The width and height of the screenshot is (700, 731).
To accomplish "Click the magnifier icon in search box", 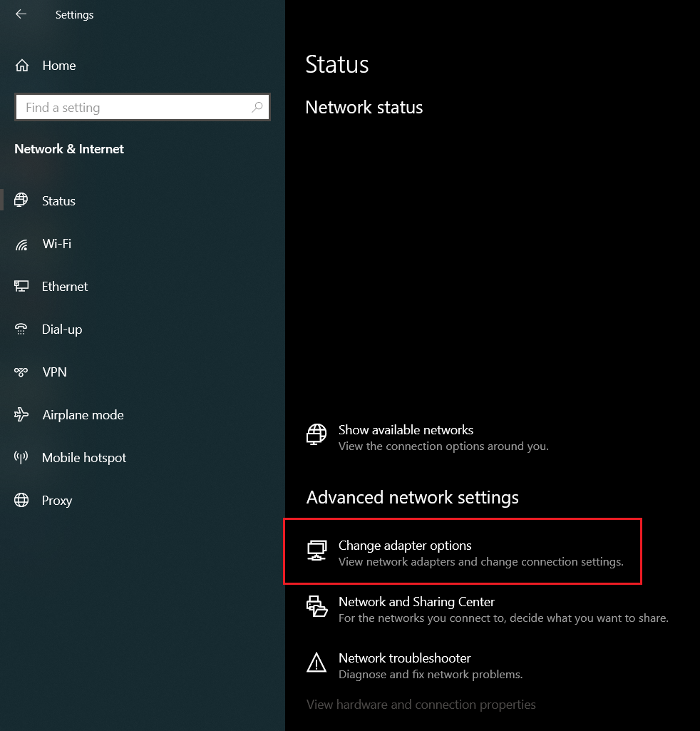I will tap(257, 108).
